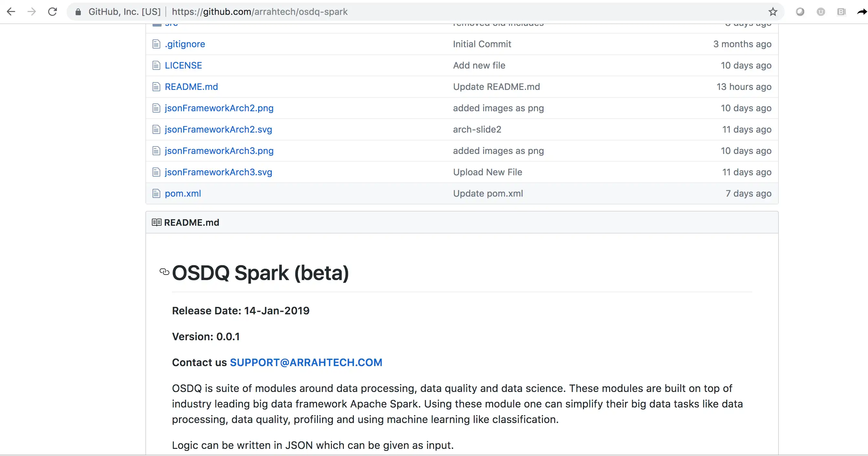Click '13 hours ago' timestamp for README.md
Image resolution: width=868 pixels, height=456 pixels.
[x=744, y=87]
